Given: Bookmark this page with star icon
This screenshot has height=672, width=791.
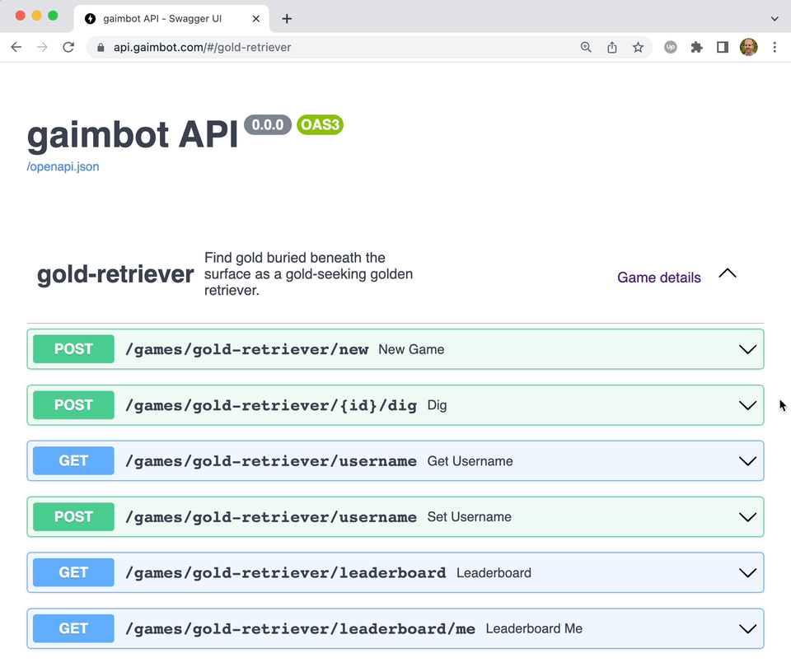Looking at the screenshot, I should point(638,48).
